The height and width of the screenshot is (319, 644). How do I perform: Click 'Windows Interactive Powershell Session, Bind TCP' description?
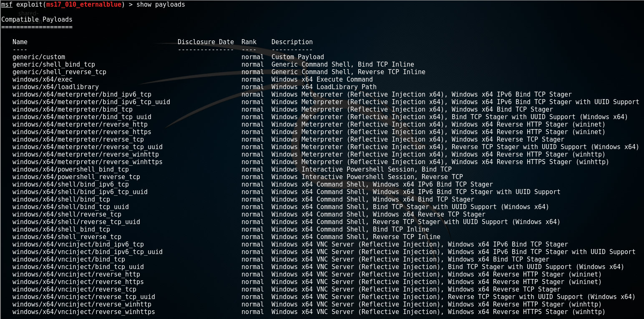(362, 169)
